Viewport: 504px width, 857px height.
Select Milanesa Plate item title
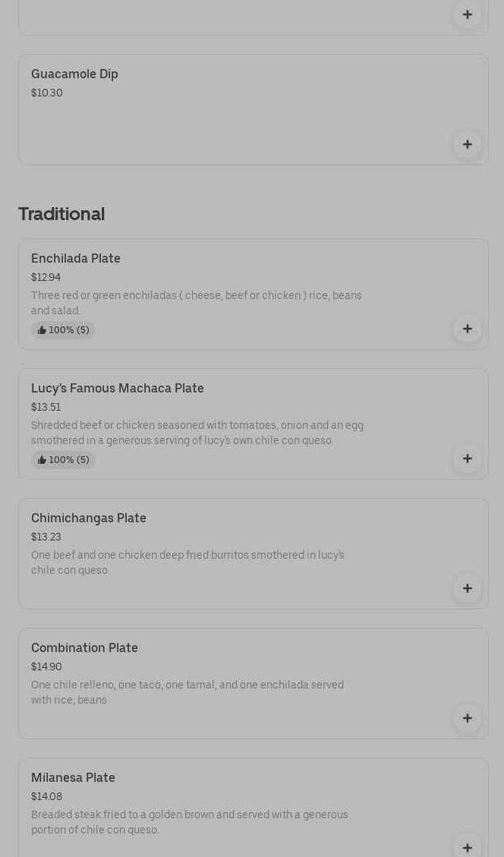(x=73, y=778)
